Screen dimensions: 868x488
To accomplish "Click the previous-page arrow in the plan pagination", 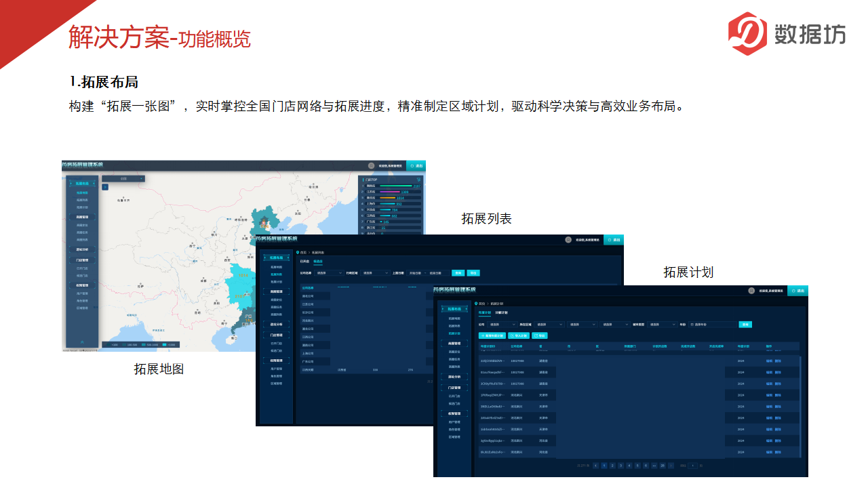I will point(595,466).
